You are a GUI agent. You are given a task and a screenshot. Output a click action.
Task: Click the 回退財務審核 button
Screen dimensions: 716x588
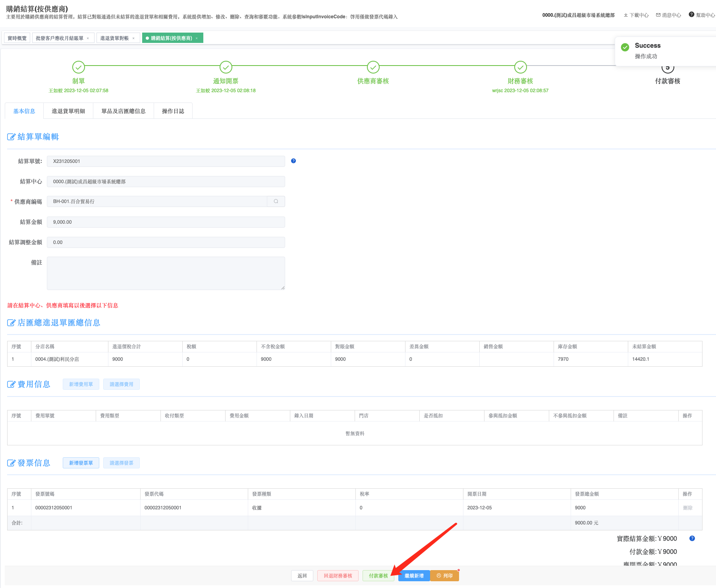pos(338,576)
